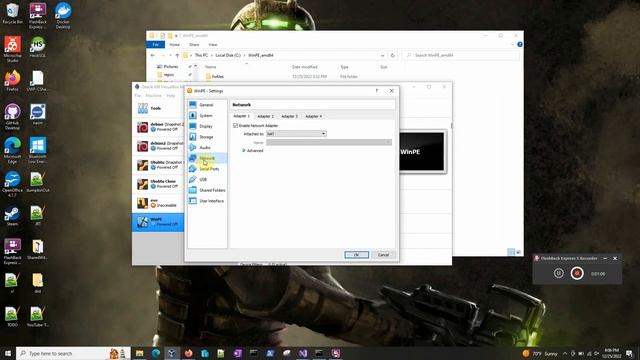Open the Storage settings category
The image size is (640, 360).
pos(207,137)
